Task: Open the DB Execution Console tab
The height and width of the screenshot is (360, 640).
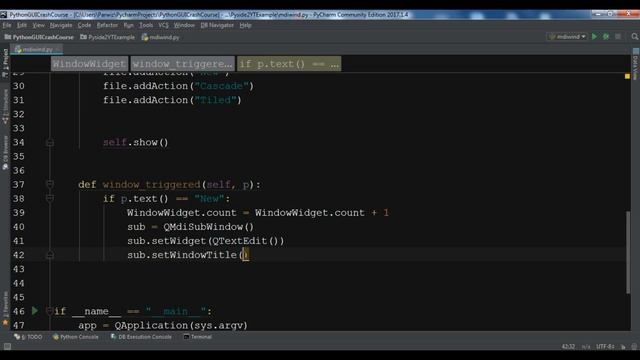Action: click(141, 337)
